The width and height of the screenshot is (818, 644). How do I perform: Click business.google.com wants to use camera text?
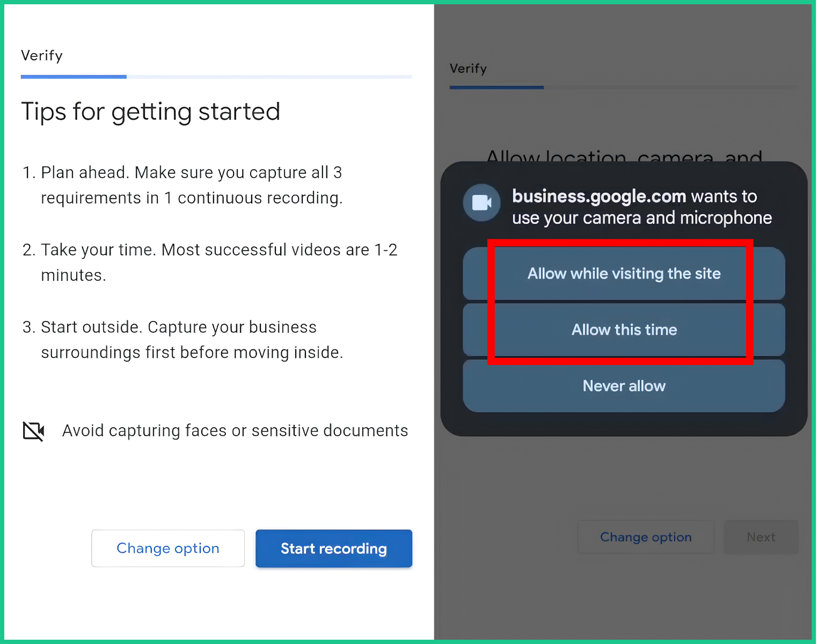[x=642, y=207]
